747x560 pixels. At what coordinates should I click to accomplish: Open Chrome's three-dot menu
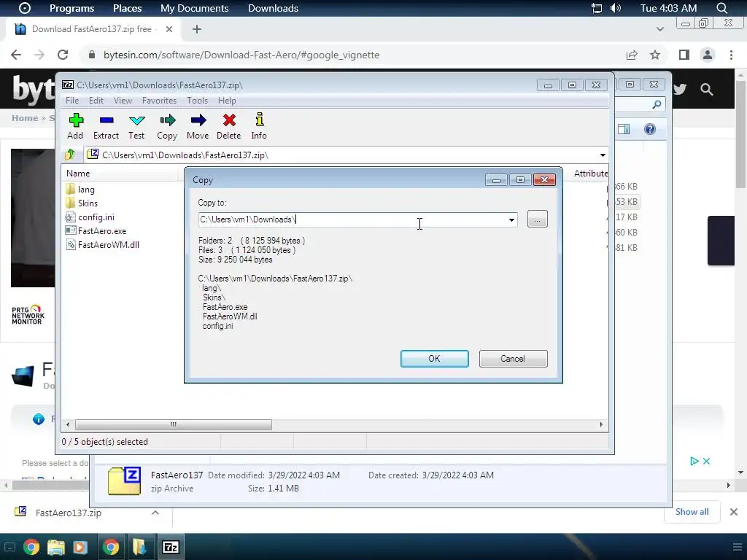(731, 55)
